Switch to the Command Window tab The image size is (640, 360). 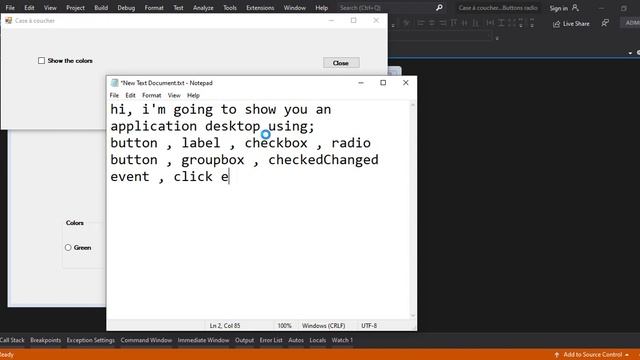pyautogui.click(x=146, y=340)
